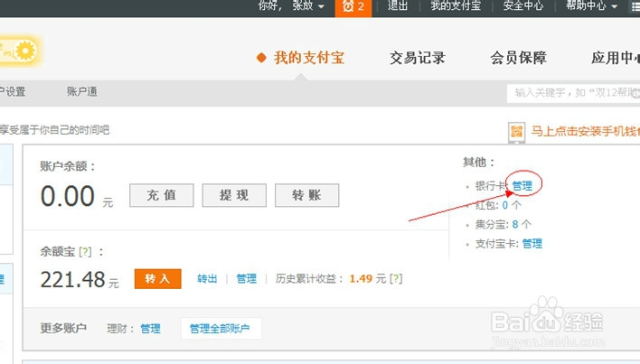640x364 pixels.
Task: Click the 充值 button
Action: (162, 195)
